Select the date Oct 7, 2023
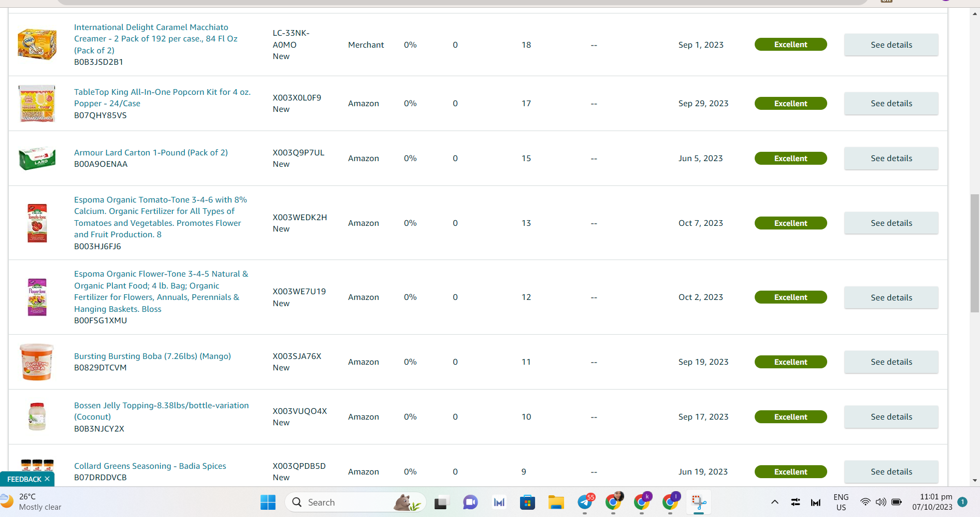Screen dimensions: 980x517 coord(701,223)
